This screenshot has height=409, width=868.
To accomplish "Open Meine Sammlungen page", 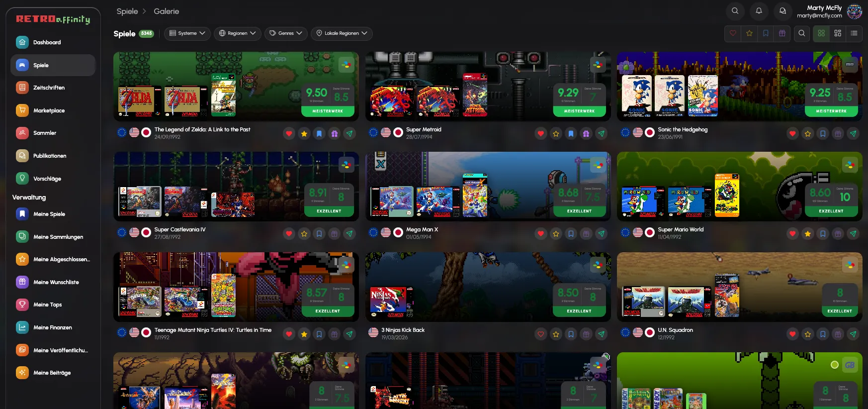I will tap(53, 237).
